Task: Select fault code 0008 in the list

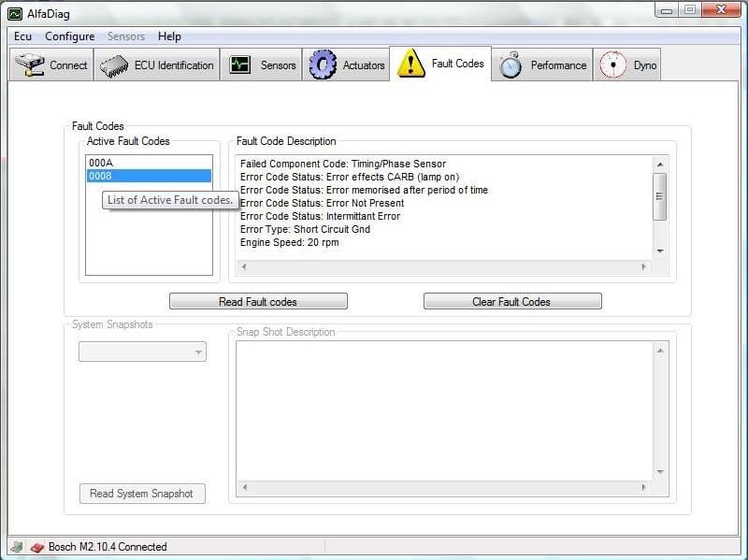Action: pos(149,176)
